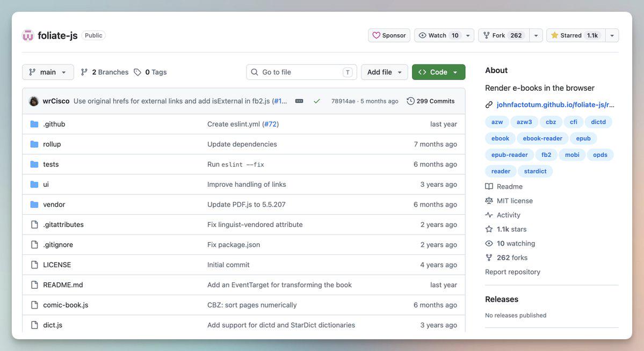Open the green Code dropdown
The width and height of the screenshot is (644, 351).
(x=439, y=72)
